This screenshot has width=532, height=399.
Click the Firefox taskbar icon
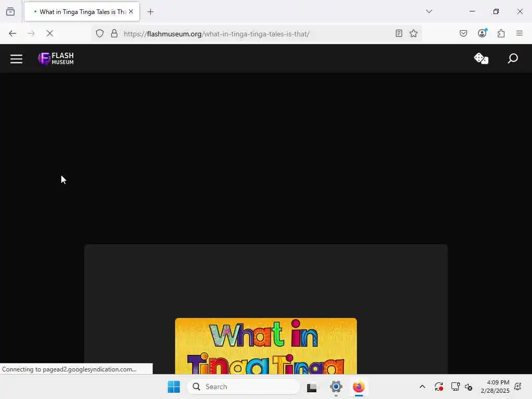(359, 387)
